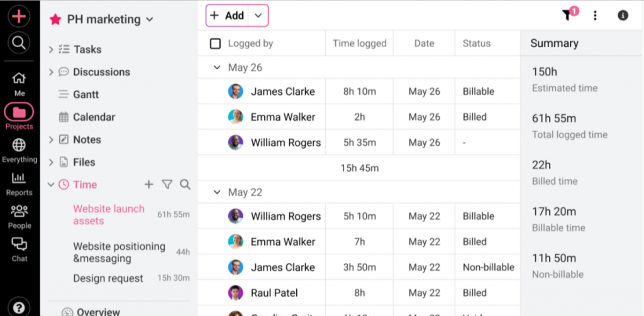Viewport: 644px width, 316px height.
Task: Click the quick add plus icon in left rail
Action: 19,16
